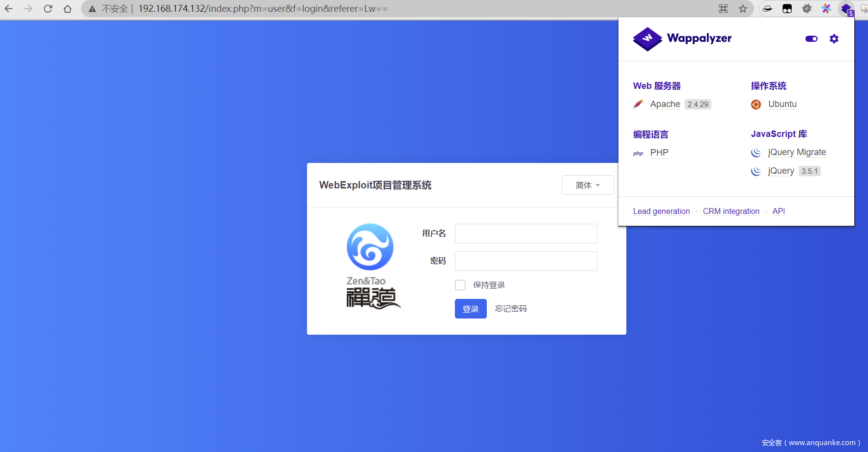Click the Wappalyzer extension icon in toolbar
This screenshot has height=452, width=868.
click(x=846, y=9)
